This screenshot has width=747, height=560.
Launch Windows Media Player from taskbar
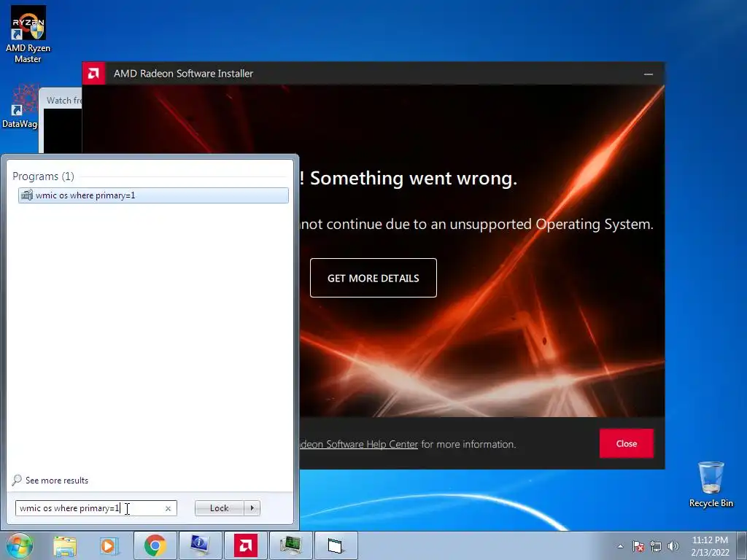(x=108, y=545)
